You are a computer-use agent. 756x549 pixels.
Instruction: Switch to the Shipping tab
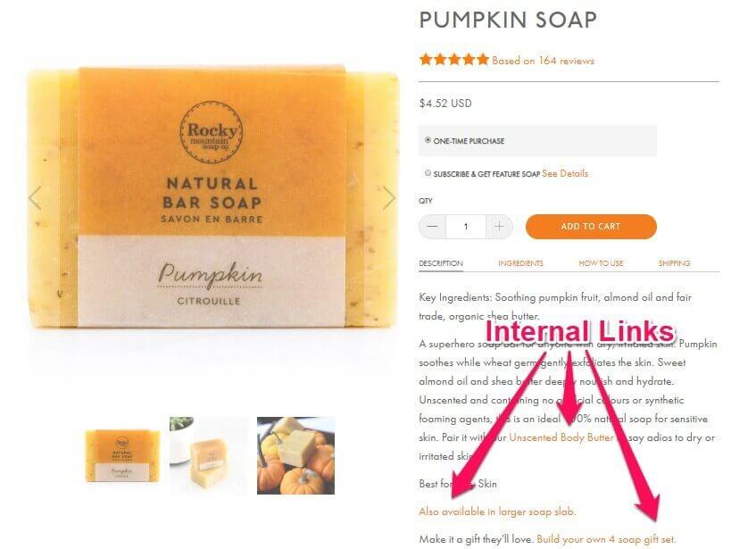674,263
